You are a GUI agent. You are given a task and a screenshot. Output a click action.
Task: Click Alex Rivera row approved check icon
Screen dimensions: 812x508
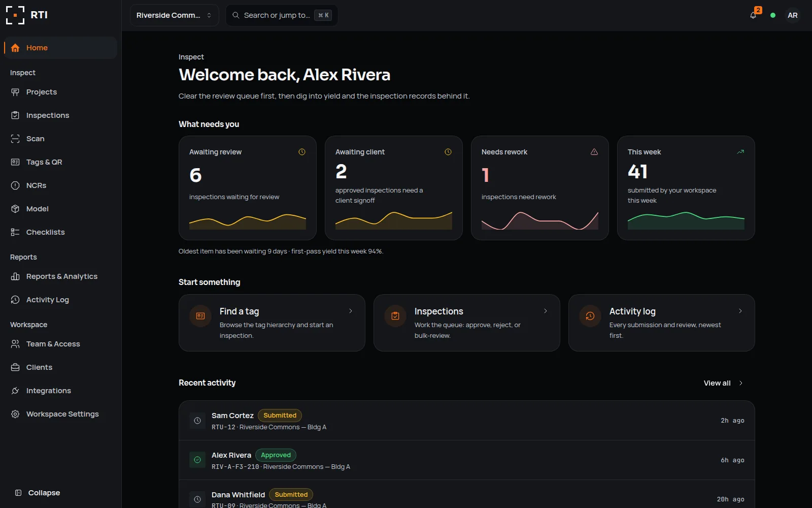coord(197,460)
